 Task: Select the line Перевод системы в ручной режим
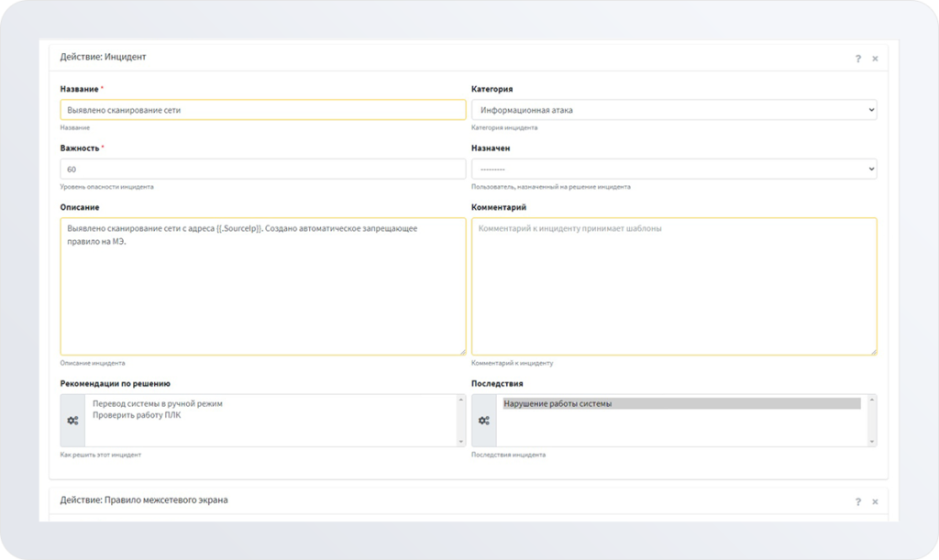(x=156, y=401)
